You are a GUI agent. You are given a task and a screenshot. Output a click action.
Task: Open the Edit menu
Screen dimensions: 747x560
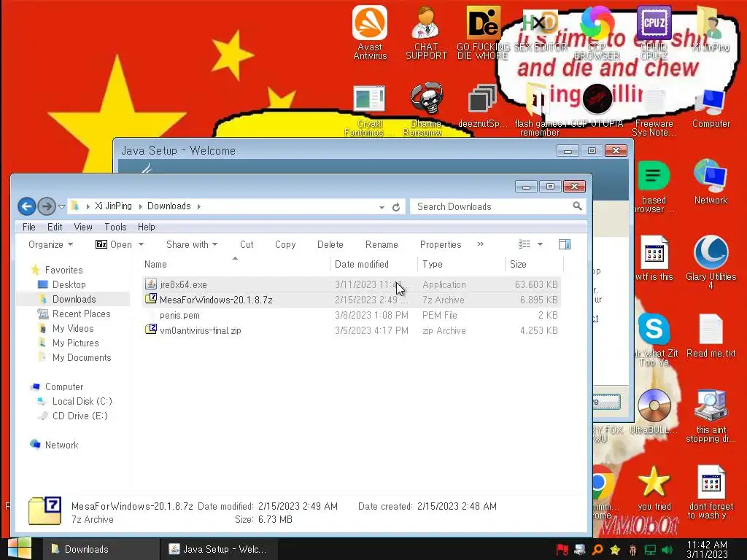coord(55,227)
